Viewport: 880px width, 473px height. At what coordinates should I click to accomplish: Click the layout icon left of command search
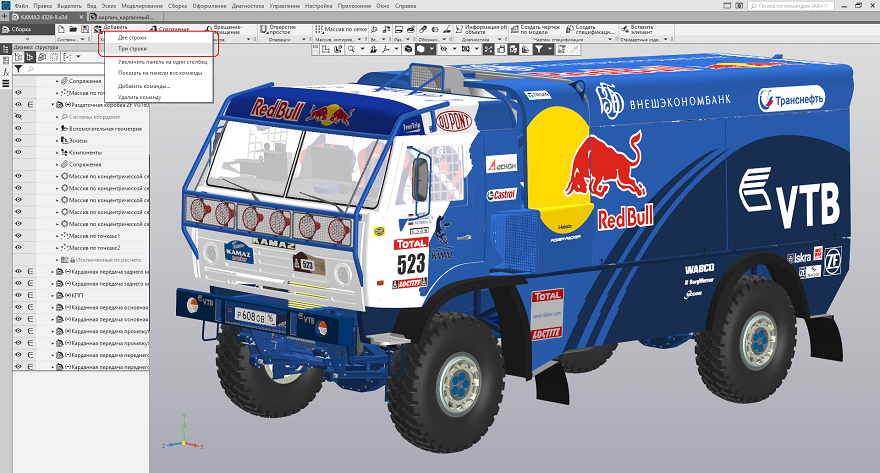coord(727,6)
